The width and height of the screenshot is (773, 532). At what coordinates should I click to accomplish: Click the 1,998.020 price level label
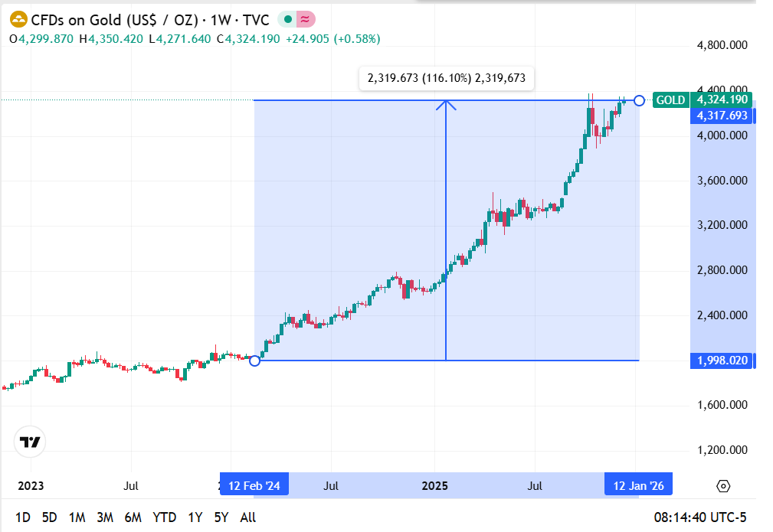coord(722,361)
